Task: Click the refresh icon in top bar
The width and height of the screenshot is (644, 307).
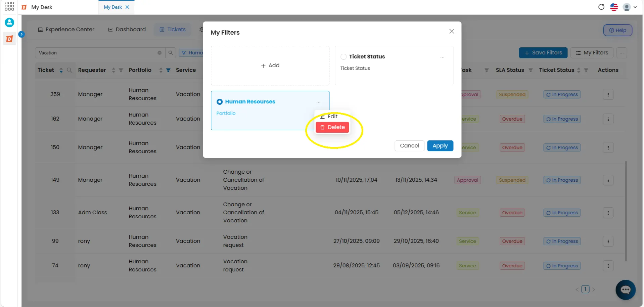Action: pos(601,7)
